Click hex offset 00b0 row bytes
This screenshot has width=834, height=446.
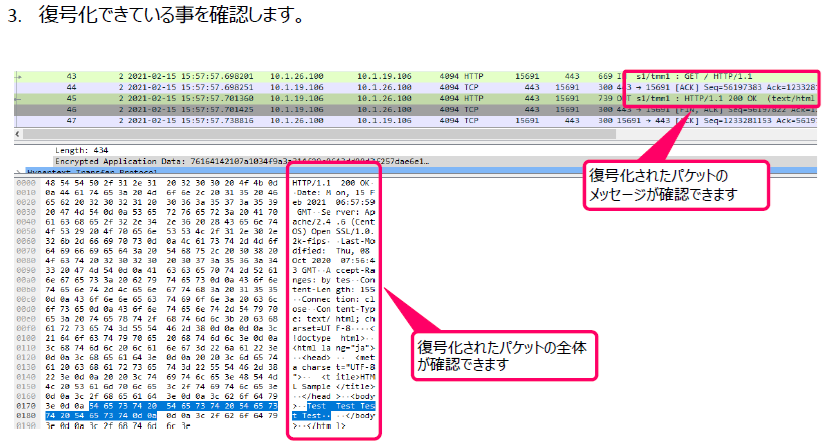(x=161, y=290)
